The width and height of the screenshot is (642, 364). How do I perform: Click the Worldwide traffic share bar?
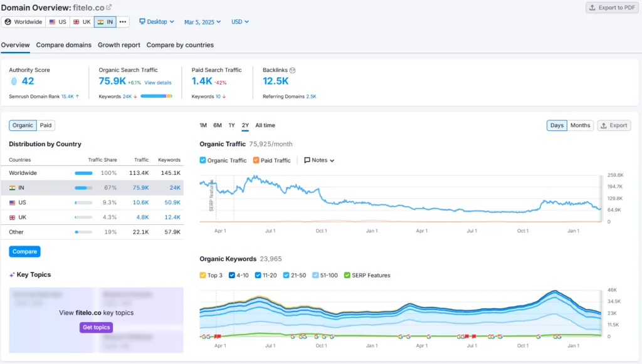click(x=83, y=173)
